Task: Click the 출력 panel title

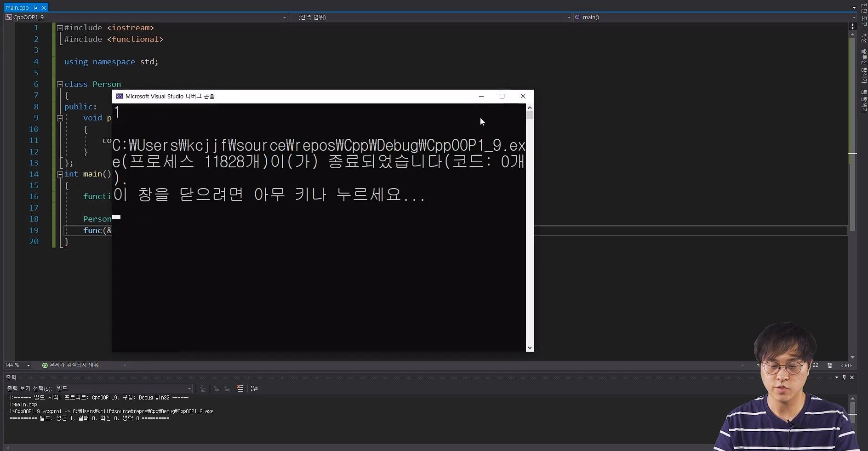Action: [11, 377]
